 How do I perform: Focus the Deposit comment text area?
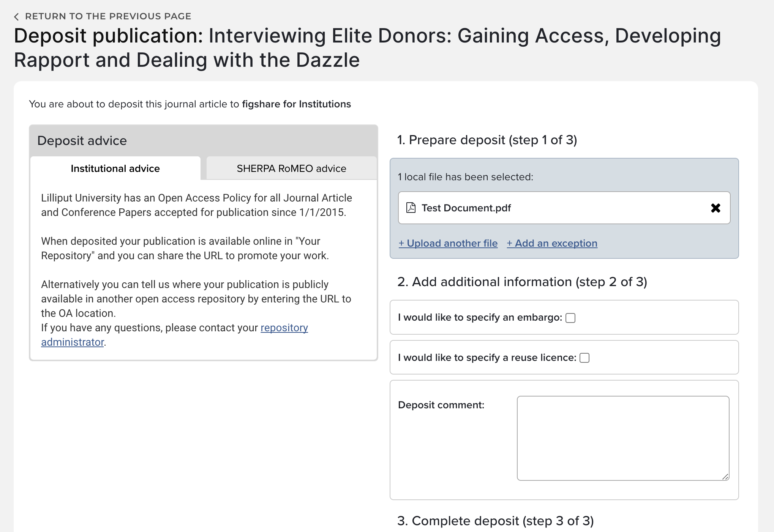623,438
